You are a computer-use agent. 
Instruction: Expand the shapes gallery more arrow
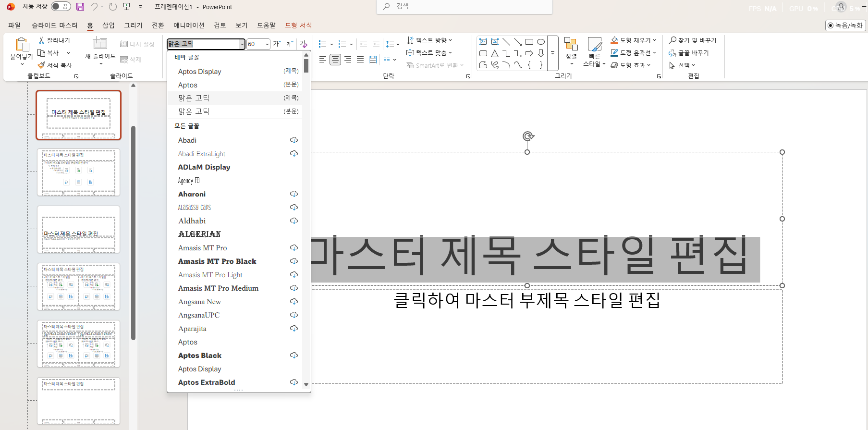tap(552, 53)
